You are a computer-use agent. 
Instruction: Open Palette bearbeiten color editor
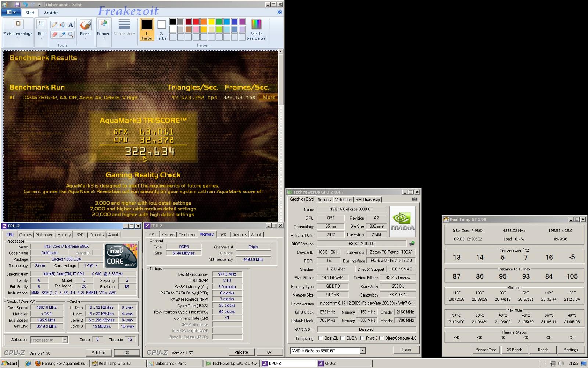pos(256,29)
